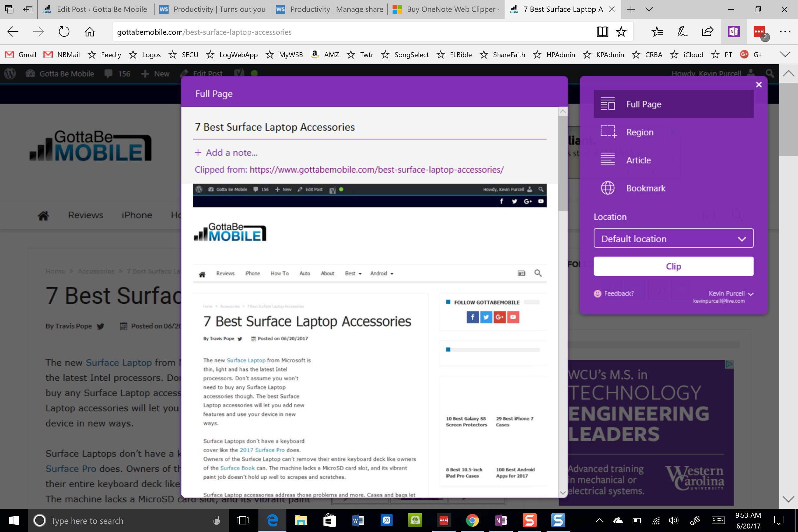This screenshot has height=532, width=798.
Task: Open Word from the taskbar
Action: coord(358,520)
